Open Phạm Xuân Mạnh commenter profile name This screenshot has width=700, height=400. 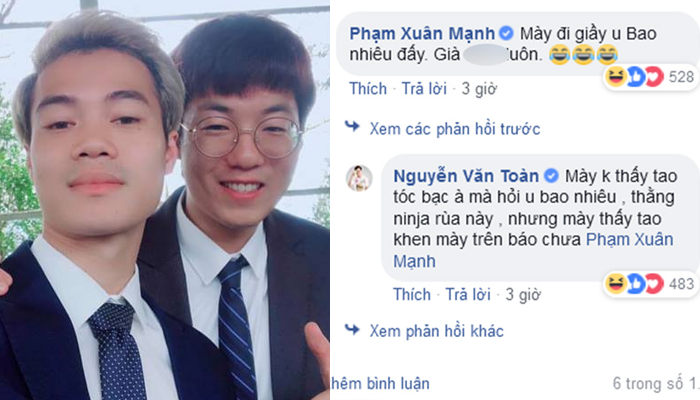[422, 34]
